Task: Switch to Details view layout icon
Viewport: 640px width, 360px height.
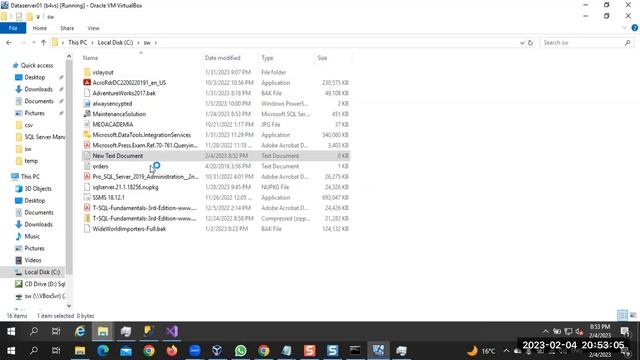Action: pyautogui.click(x=622, y=316)
